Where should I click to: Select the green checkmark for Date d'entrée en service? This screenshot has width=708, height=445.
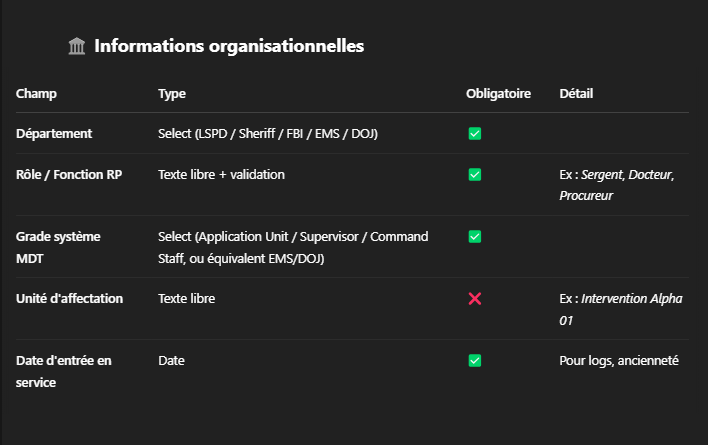pyautogui.click(x=475, y=360)
